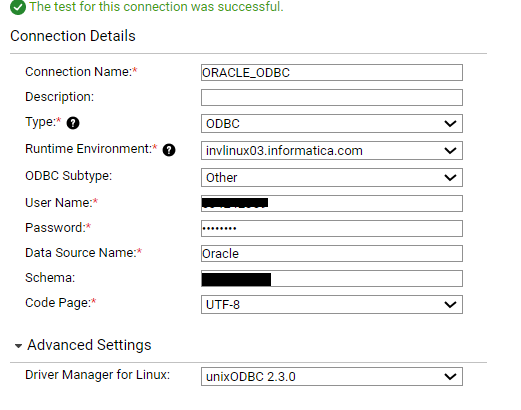Open the Runtime Environment help icon
The width and height of the screenshot is (521, 410).
click(x=169, y=150)
